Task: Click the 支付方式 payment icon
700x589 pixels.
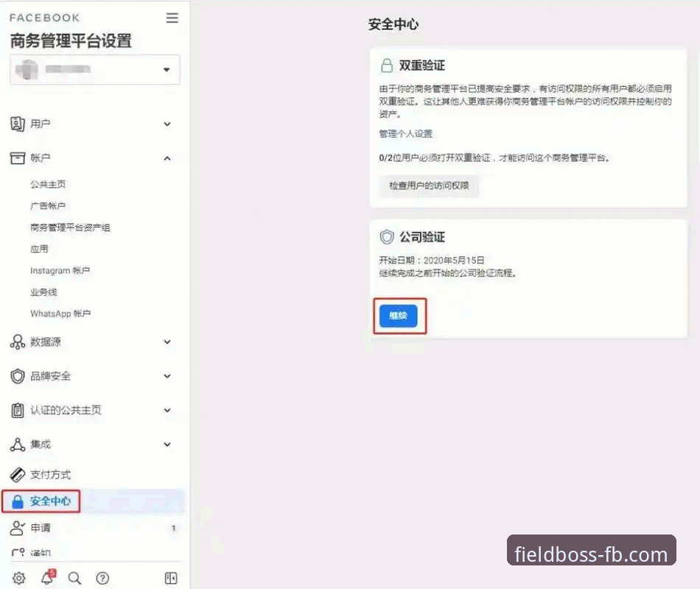Action: click(18, 474)
